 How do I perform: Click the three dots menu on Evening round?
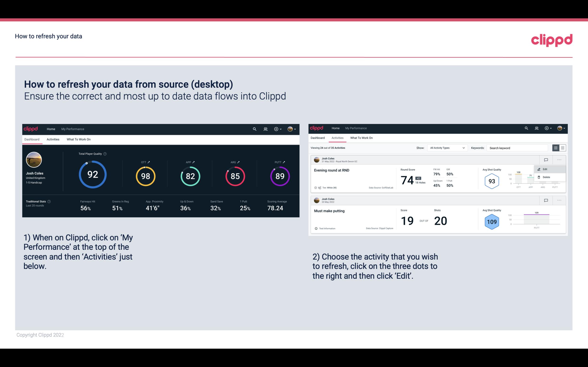pyautogui.click(x=559, y=159)
